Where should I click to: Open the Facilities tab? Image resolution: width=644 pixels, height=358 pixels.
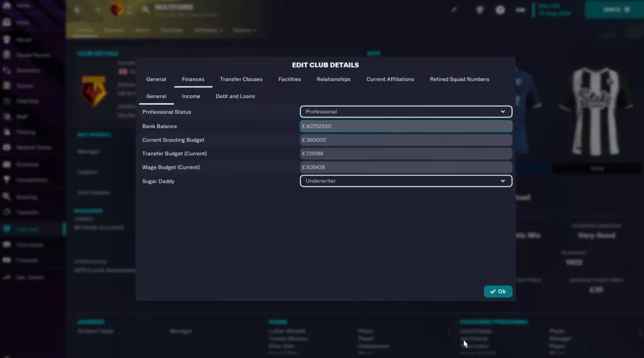pos(289,79)
